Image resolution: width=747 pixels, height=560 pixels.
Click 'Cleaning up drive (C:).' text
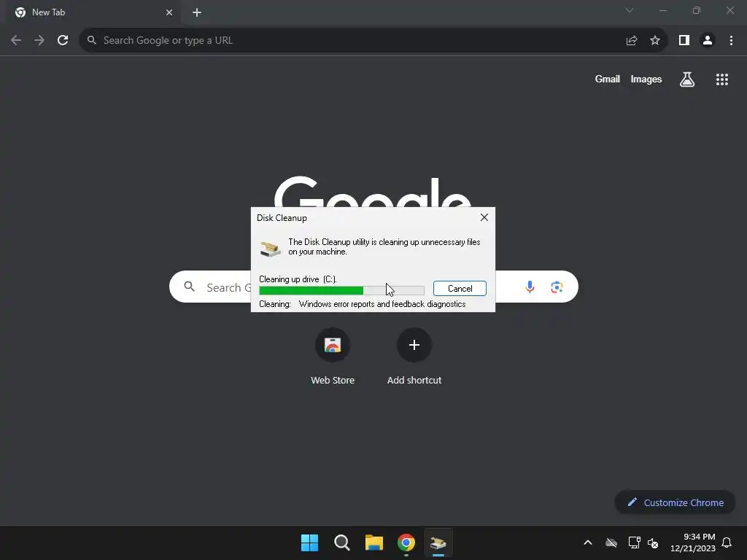pos(298,279)
